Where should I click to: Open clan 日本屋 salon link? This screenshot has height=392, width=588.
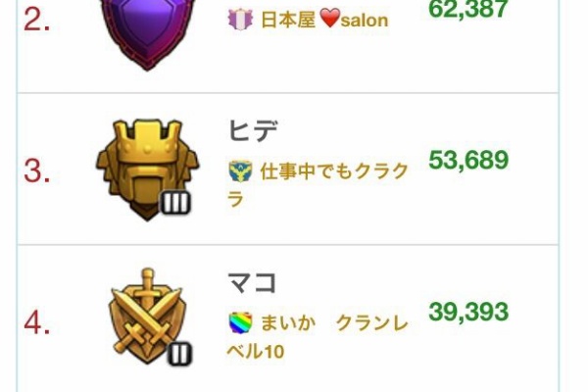click(x=324, y=20)
